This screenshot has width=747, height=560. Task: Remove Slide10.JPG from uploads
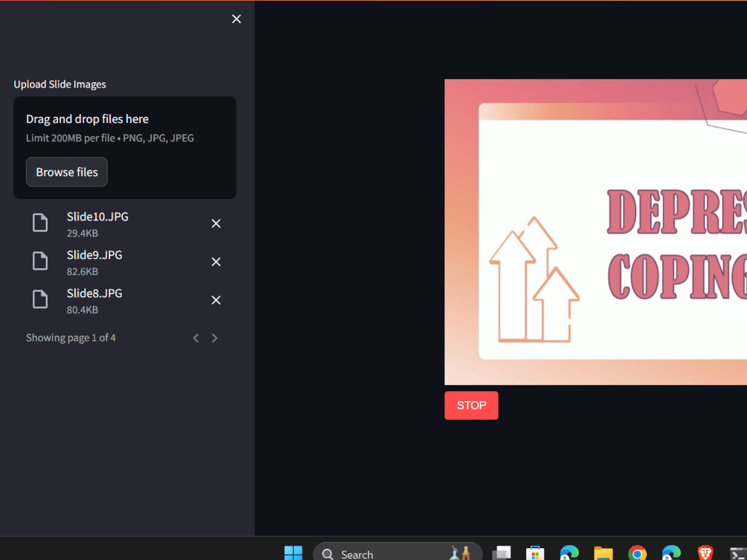tap(216, 224)
